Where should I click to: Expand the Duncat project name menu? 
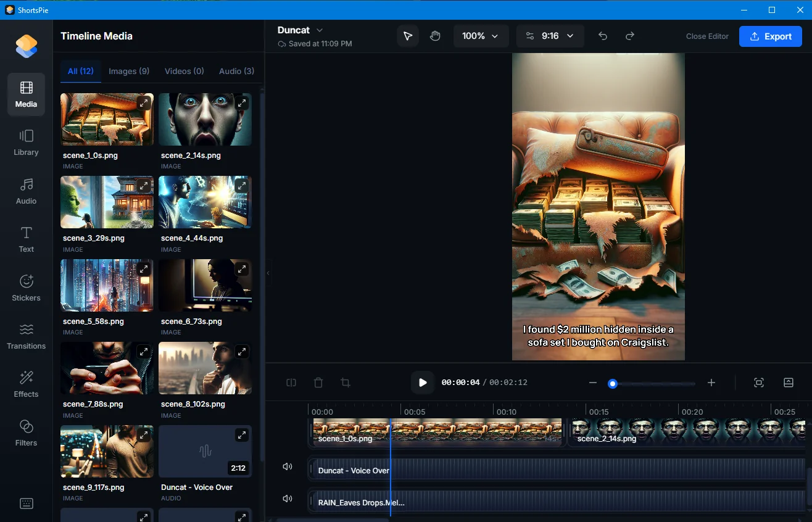coord(320,30)
